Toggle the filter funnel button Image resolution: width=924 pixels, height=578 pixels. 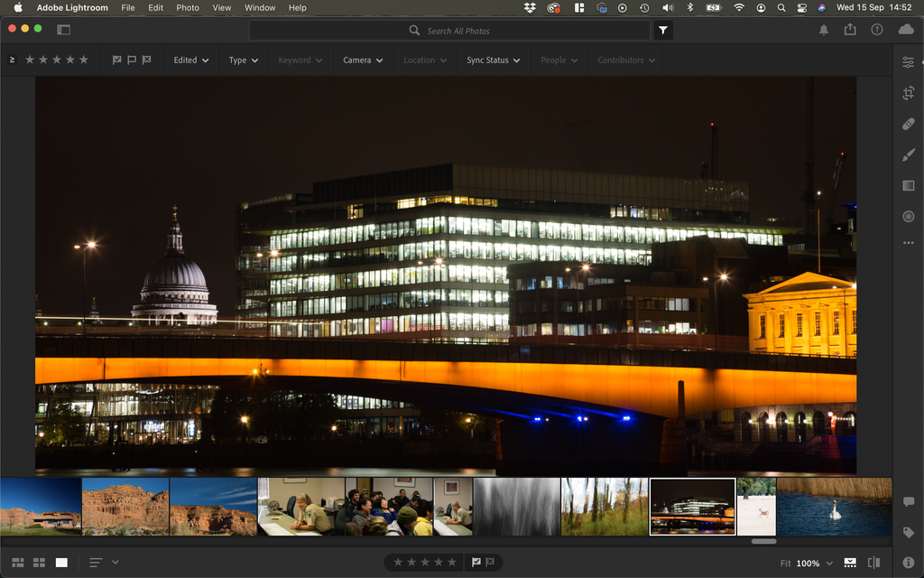click(663, 30)
